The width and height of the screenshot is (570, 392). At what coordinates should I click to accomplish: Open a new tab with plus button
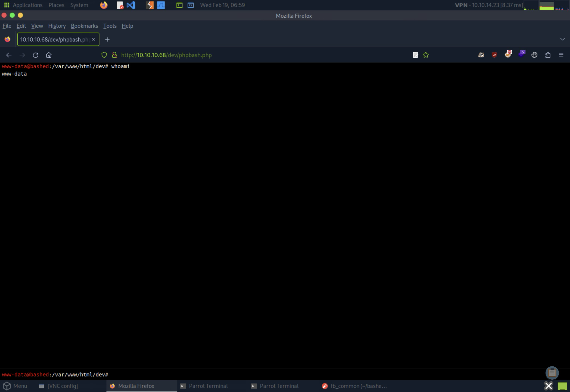pyautogui.click(x=107, y=39)
